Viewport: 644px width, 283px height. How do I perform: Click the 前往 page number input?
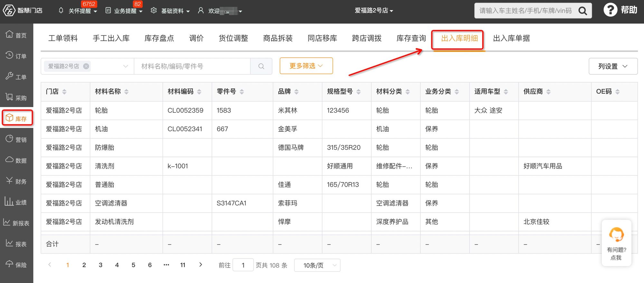[x=243, y=265]
